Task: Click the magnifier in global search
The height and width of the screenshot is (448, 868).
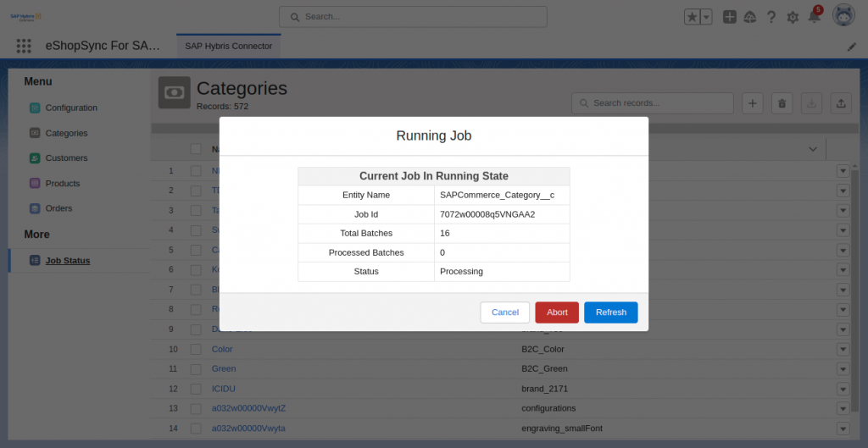Action: tap(295, 17)
